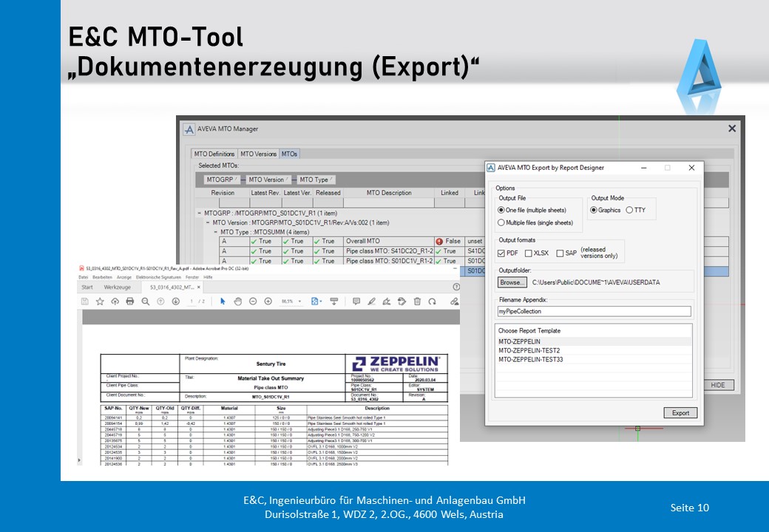Go to next page with down arrow
769x532 pixels.
(175, 301)
